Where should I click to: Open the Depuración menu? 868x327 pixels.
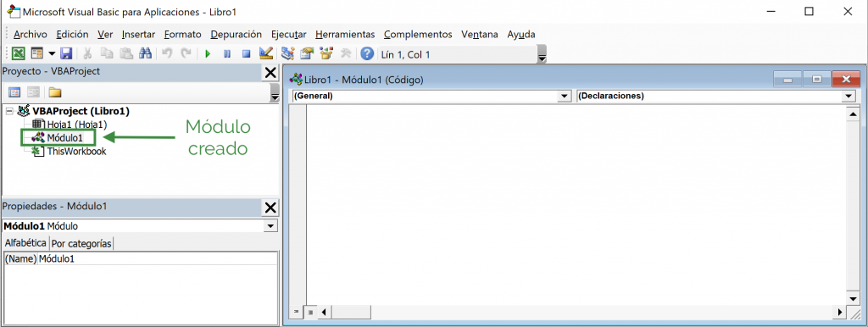click(236, 34)
